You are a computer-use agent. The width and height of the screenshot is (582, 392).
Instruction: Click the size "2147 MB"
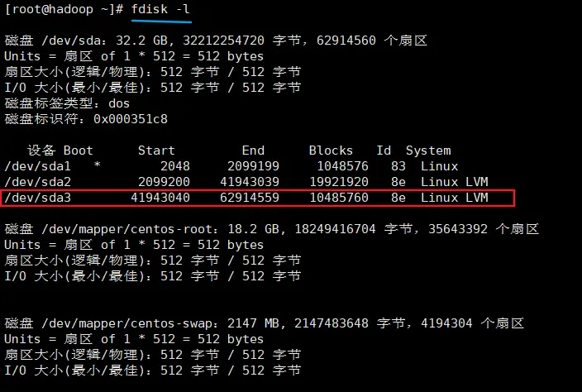click(x=254, y=323)
